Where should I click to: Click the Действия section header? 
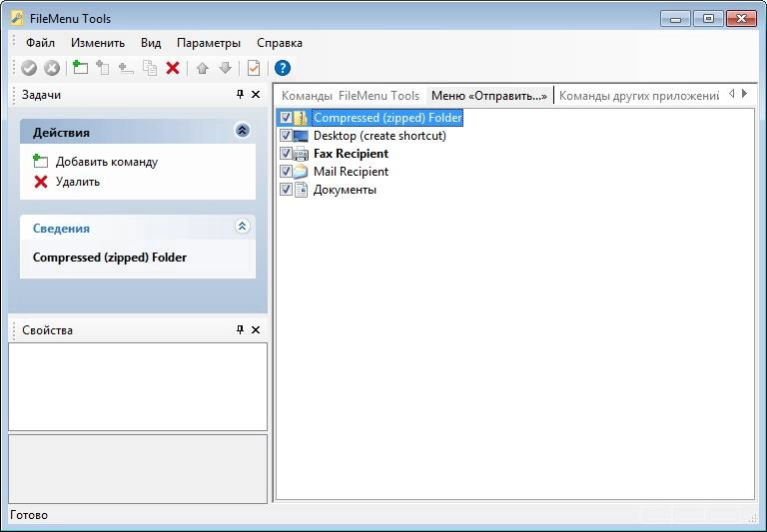click(138, 132)
